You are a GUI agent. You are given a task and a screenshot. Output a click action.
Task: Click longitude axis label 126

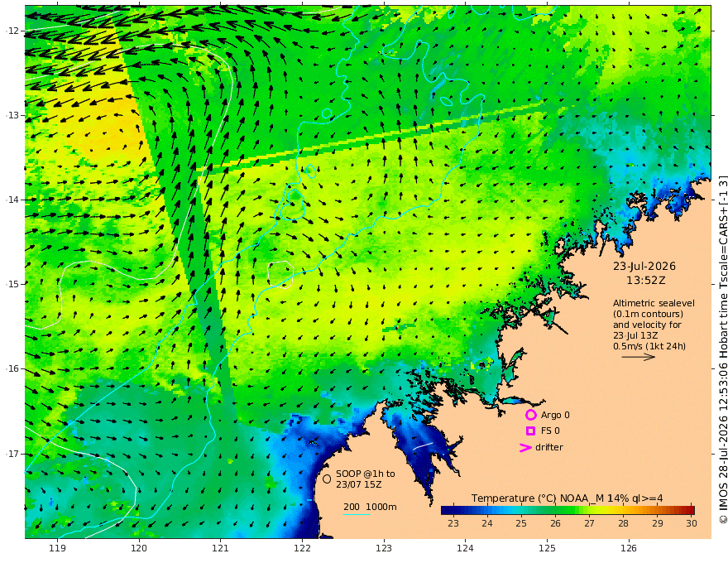tap(629, 549)
